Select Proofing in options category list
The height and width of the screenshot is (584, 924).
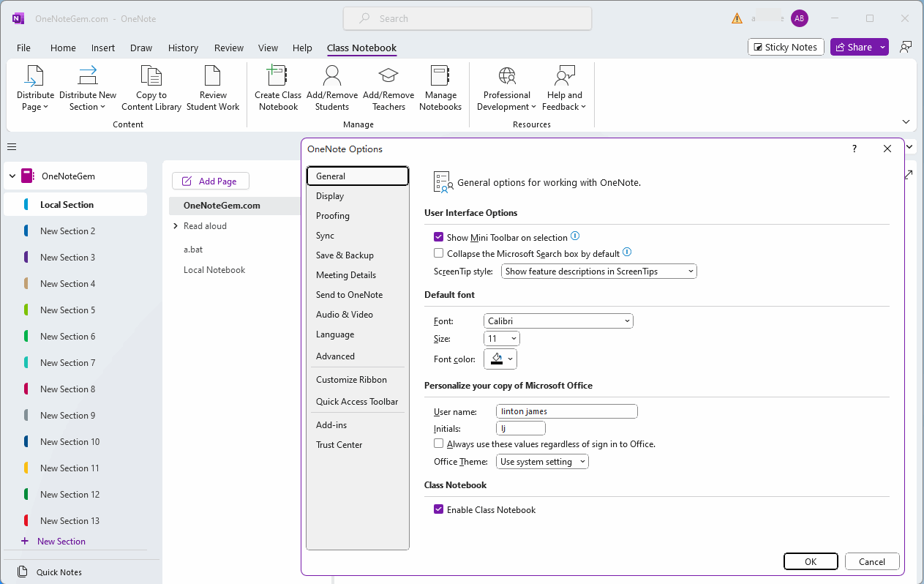(x=357, y=216)
